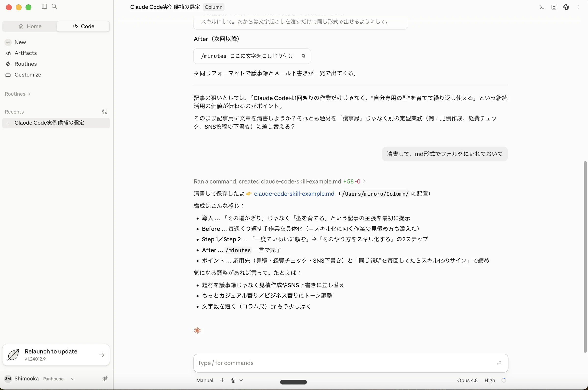Open Customize in the sidebar
The width and height of the screenshot is (588, 390).
point(56,75)
